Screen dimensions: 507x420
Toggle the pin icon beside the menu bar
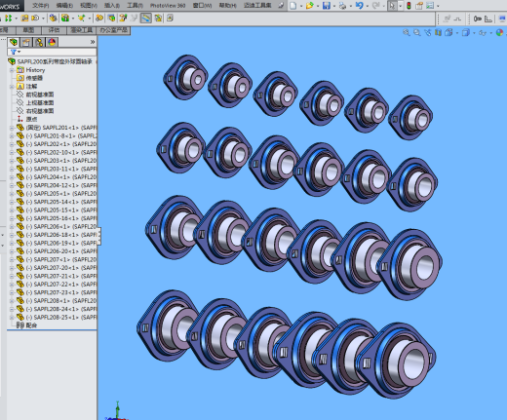(281, 6)
